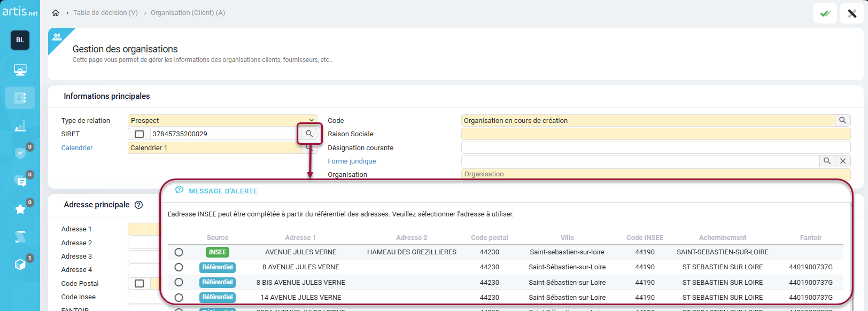Open Table de décision (V) breadcrumb

[105, 13]
